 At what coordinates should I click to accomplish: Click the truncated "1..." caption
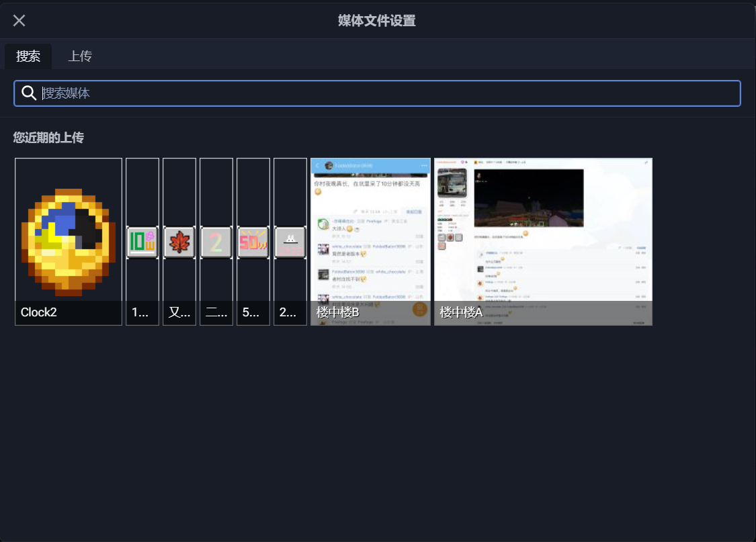point(140,312)
